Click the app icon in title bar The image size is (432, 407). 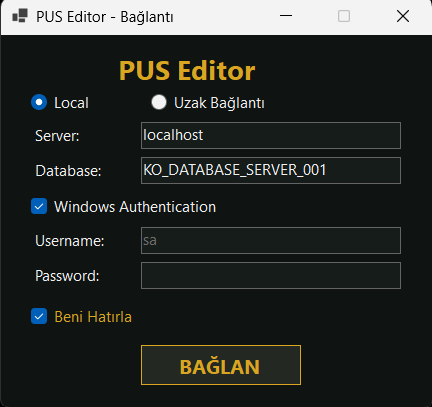20,16
